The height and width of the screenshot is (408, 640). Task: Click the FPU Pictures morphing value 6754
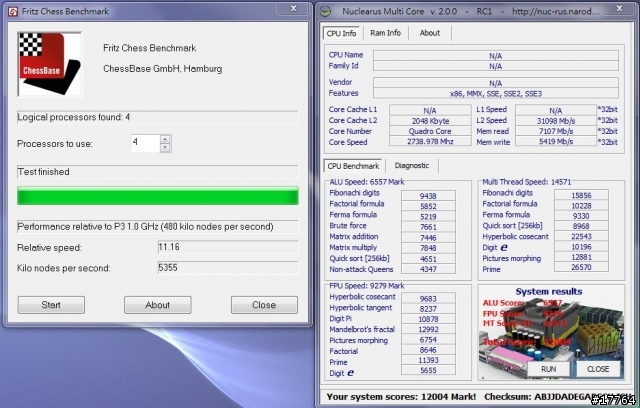[x=428, y=339]
